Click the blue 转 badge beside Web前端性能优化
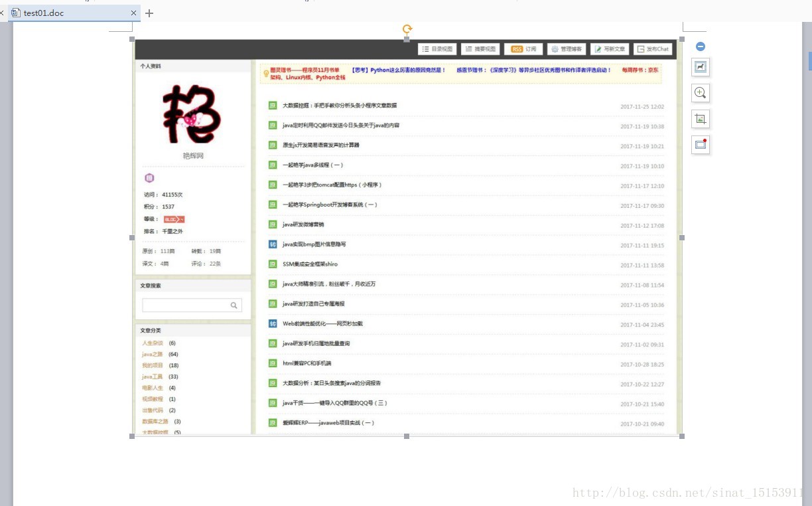 tap(273, 323)
